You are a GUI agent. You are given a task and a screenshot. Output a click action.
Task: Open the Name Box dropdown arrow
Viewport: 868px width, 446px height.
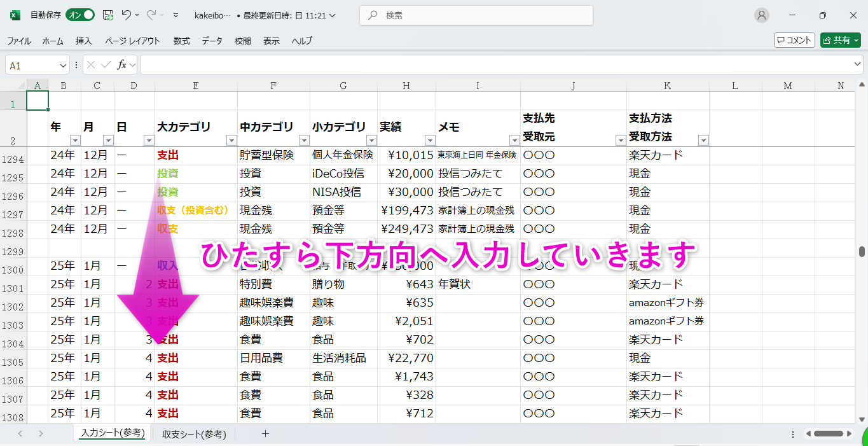[x=63, y=65]
